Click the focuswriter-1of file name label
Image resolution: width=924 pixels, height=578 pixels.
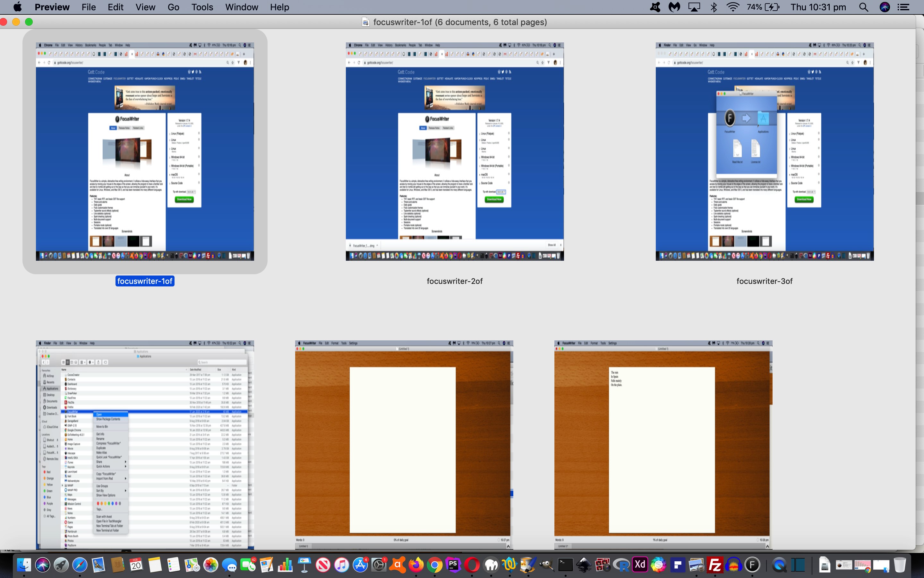[145, 281]
